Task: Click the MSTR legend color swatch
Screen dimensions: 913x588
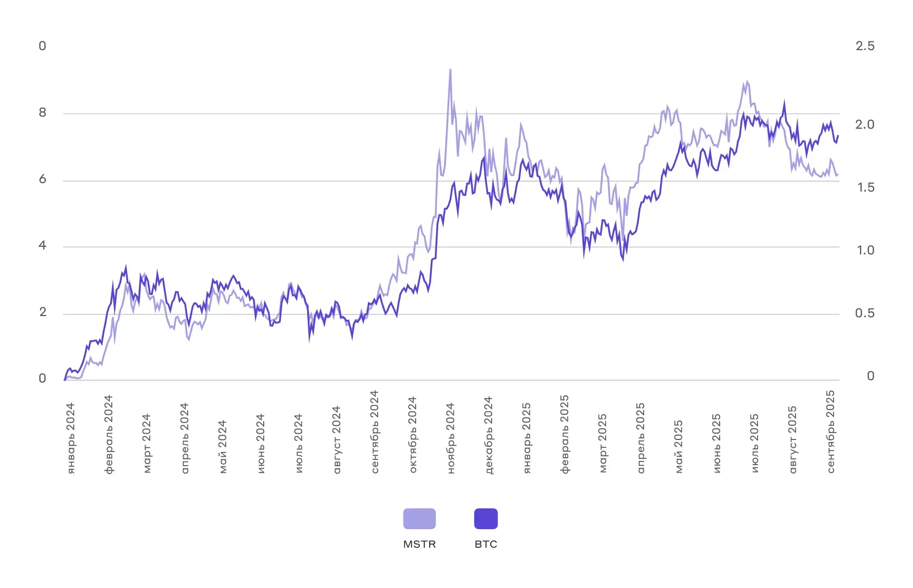Action: pyautogui.click(x=419, y=519)
